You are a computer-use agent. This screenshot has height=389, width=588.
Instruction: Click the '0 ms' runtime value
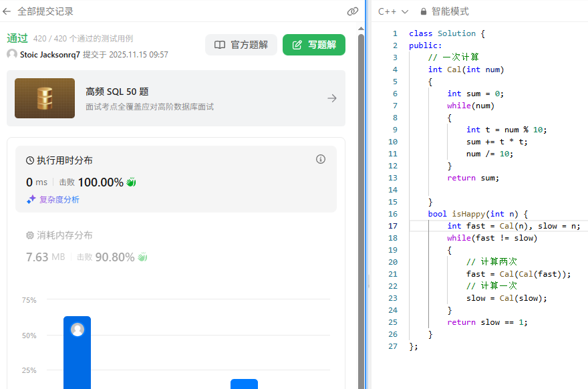(37, 182)
